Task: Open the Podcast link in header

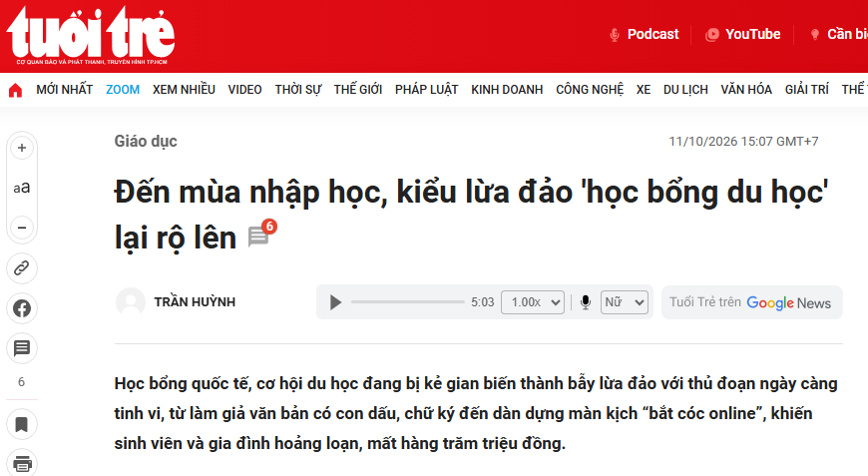Action: pyautogui.click(x=652, y=34)
